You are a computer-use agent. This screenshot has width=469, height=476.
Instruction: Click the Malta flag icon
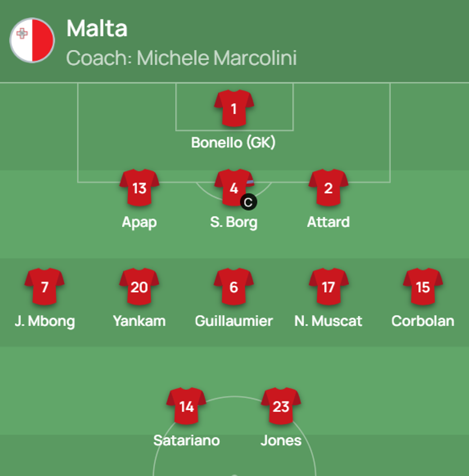click(x=32, y=40)
